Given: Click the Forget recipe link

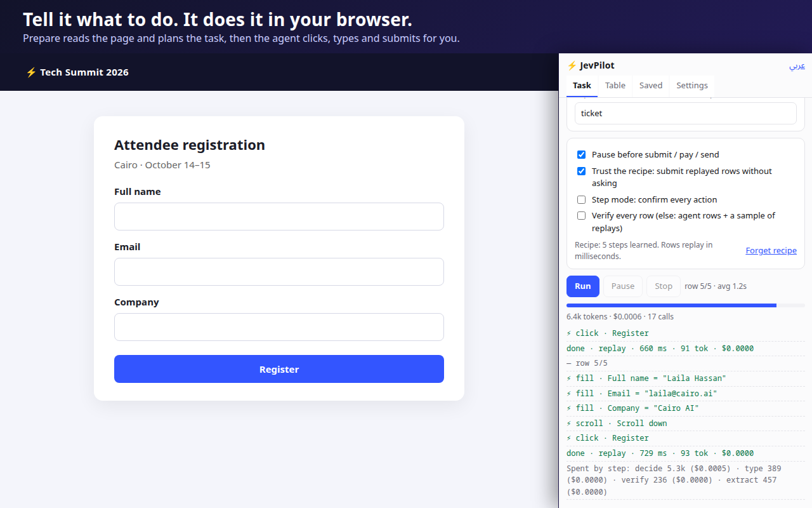Looking at the screenshot, I should [771, 251].
